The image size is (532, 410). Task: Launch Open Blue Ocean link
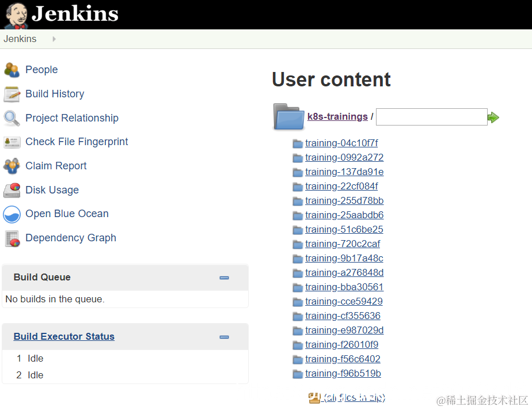[x=67, y=214]
